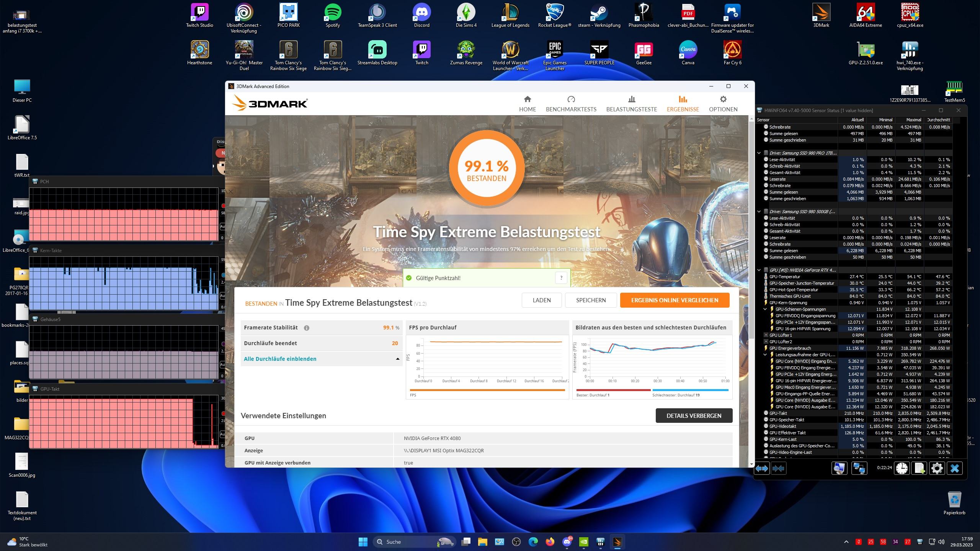
Task: Click Firefox taskbar icon
Action: [550, 542]
